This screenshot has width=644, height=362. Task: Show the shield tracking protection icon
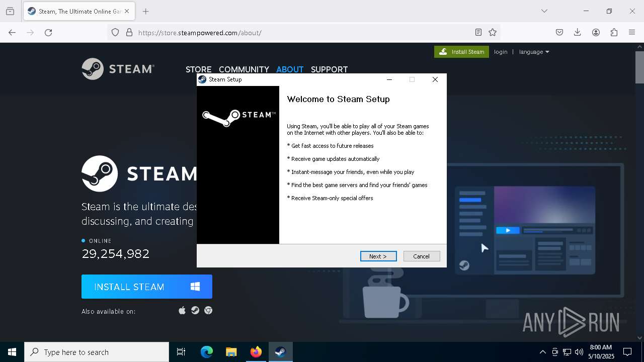click(115, 33)
